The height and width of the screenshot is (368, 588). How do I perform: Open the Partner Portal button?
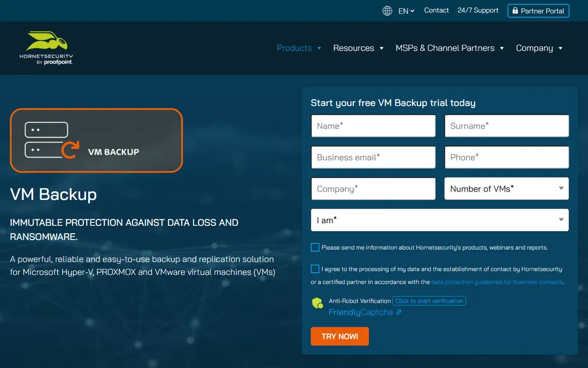(538, 11)
